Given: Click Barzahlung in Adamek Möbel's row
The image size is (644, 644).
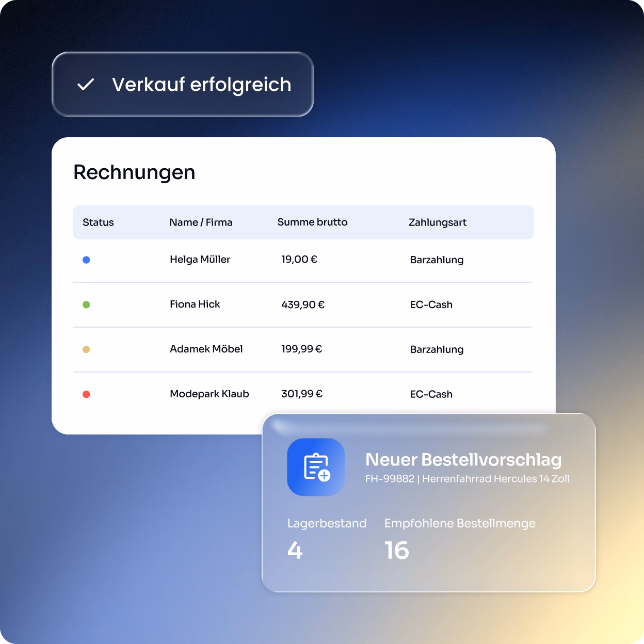Looking at the screenshot, I should tap(437, 350).
